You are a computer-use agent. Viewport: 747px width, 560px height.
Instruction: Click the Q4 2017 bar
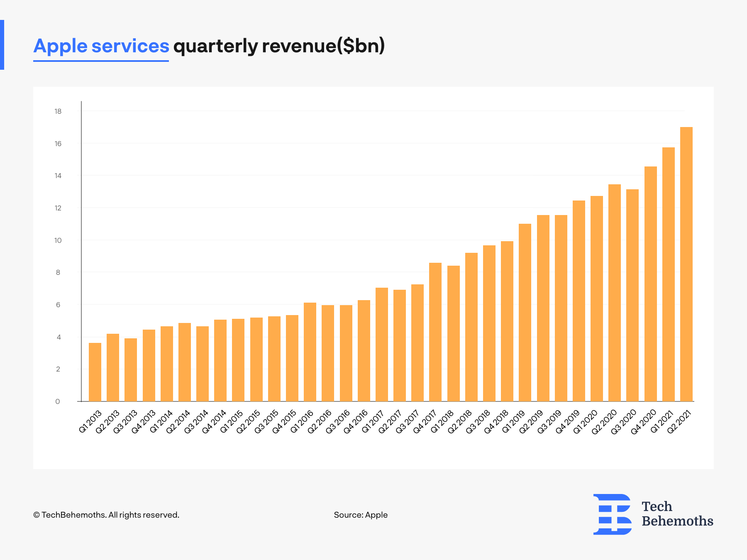point(435,332)
